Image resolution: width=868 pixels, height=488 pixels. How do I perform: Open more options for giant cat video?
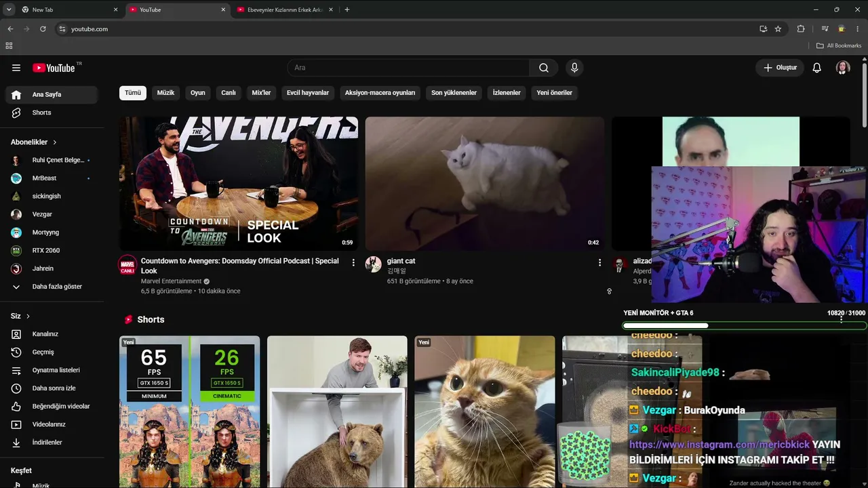[x=599, y=262]
